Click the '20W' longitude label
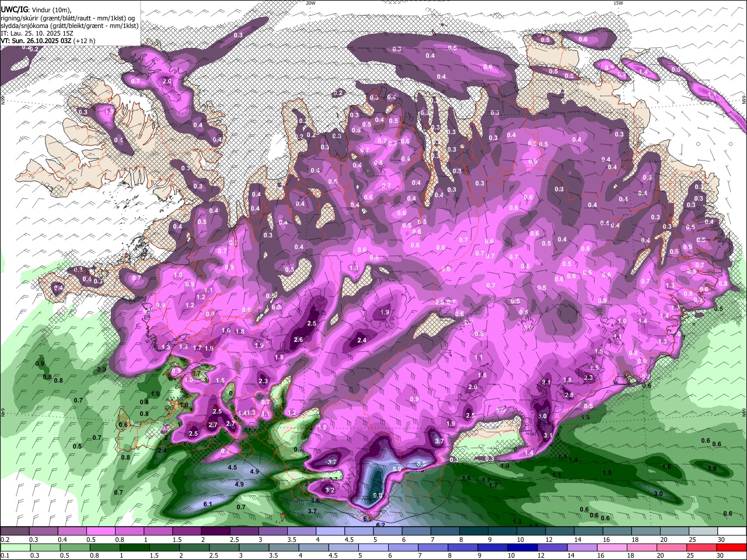The width and height of the screenshot is (747, 560). click(x=310, y=3)
